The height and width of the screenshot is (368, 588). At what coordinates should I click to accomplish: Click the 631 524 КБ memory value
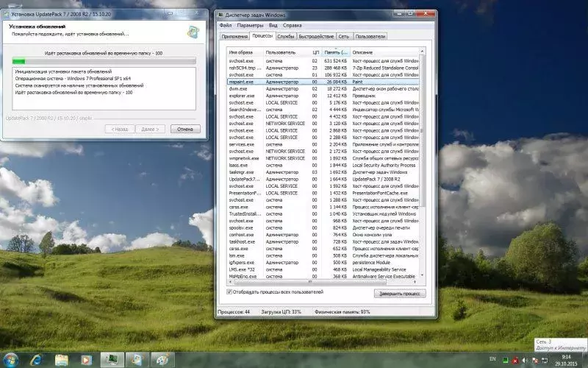click(336, 61)
